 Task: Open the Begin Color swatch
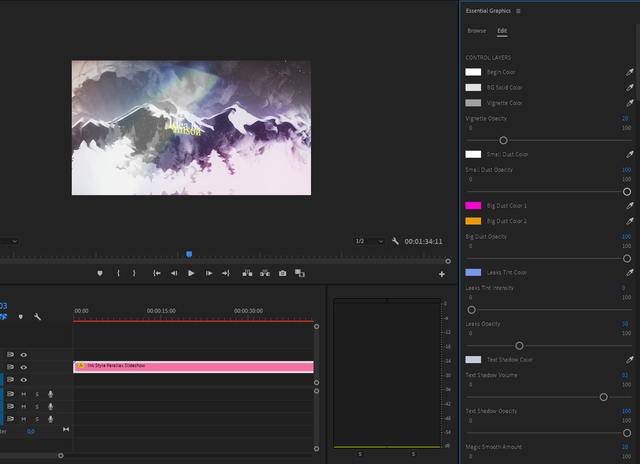tap(473, 72)
